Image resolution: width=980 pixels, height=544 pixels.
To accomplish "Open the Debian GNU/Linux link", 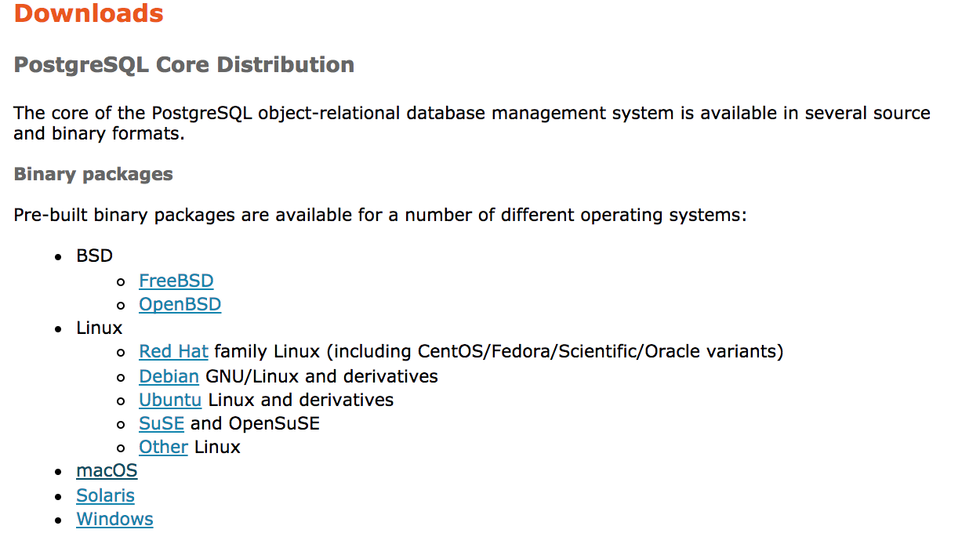I will click(x=169, y=376).
